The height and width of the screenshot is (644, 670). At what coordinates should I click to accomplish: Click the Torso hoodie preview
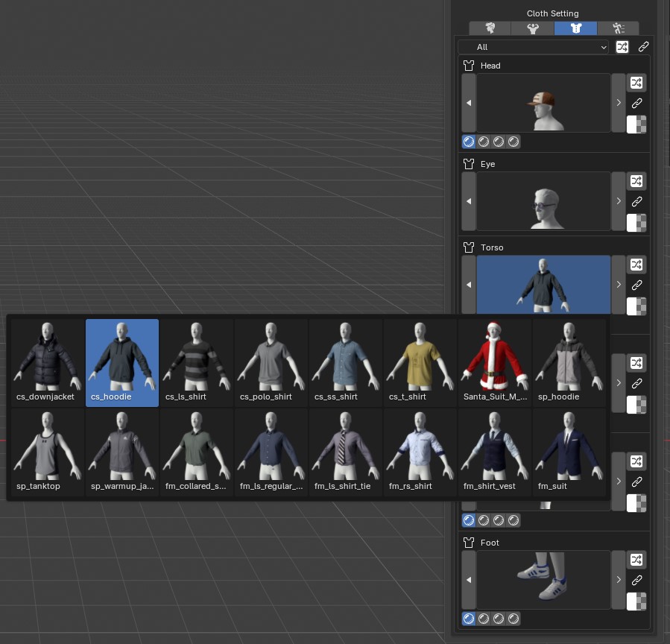[543, 285]
